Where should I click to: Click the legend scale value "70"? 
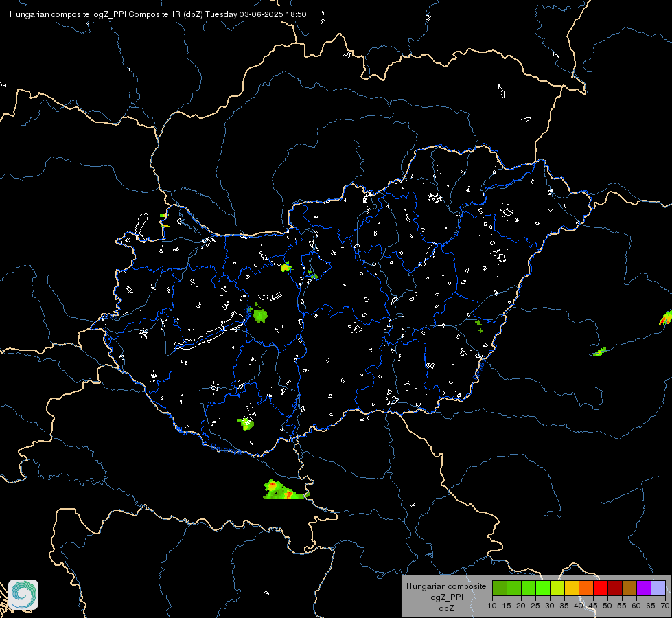[665, 606]
